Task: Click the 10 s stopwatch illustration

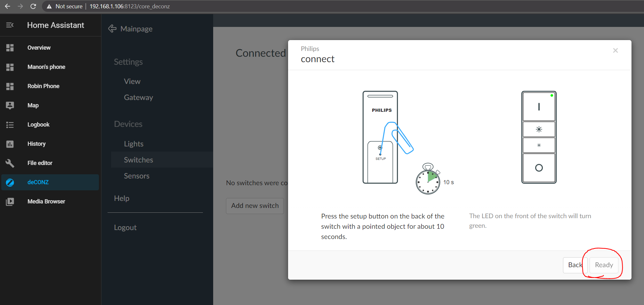Action: point(428,179)
